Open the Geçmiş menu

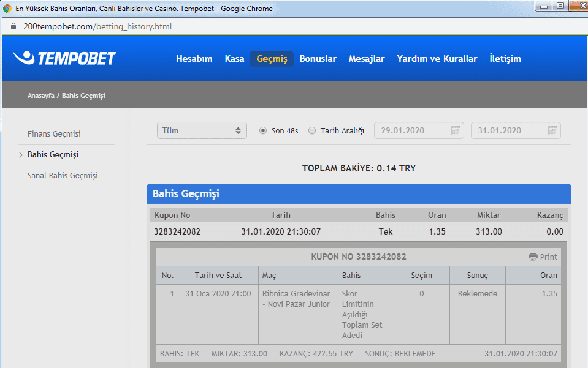point(272,59)
